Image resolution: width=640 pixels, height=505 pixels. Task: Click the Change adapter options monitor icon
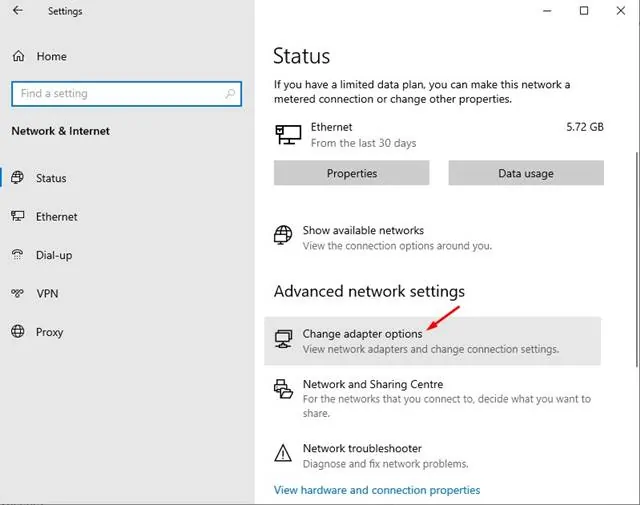283,339
